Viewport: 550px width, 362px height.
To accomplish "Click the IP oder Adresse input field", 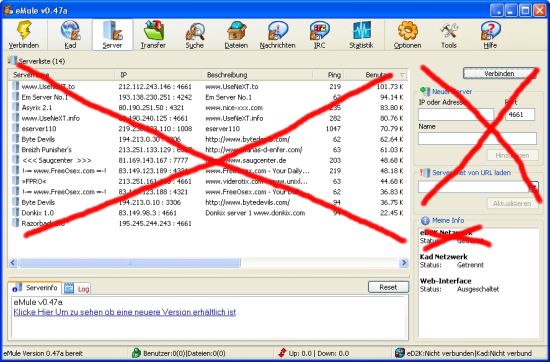I will [456, 115].
